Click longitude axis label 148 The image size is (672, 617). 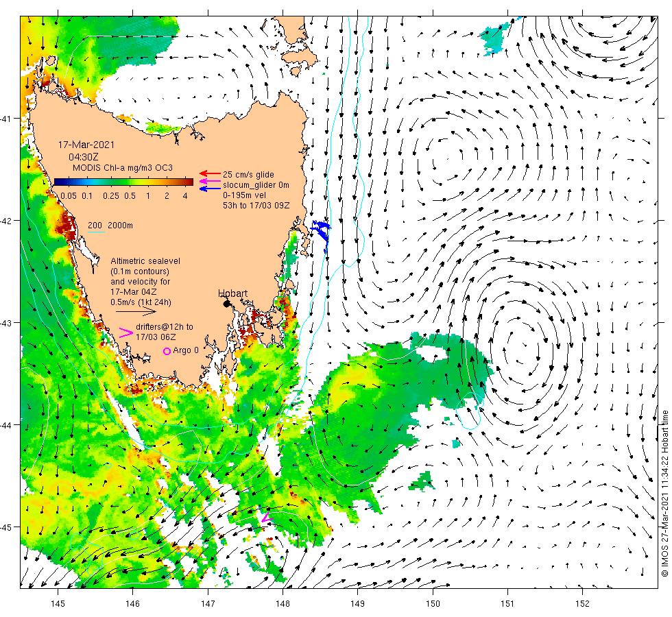(283, 604)
